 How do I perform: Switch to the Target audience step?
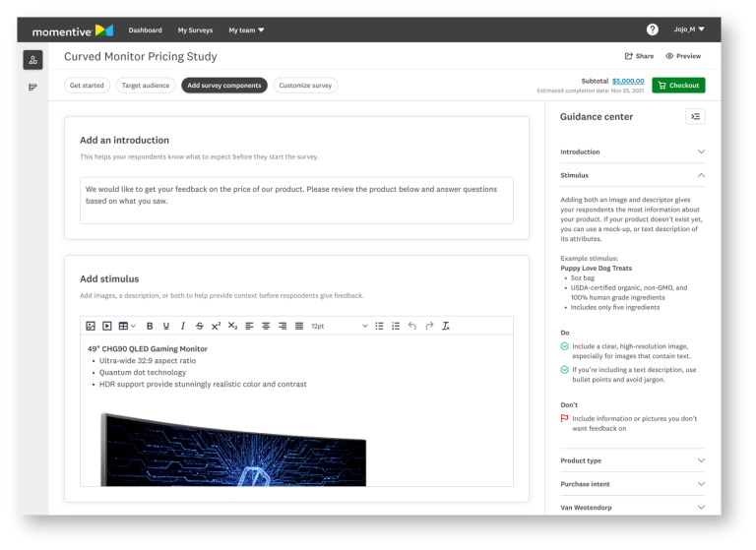click(x=146, y=86)
